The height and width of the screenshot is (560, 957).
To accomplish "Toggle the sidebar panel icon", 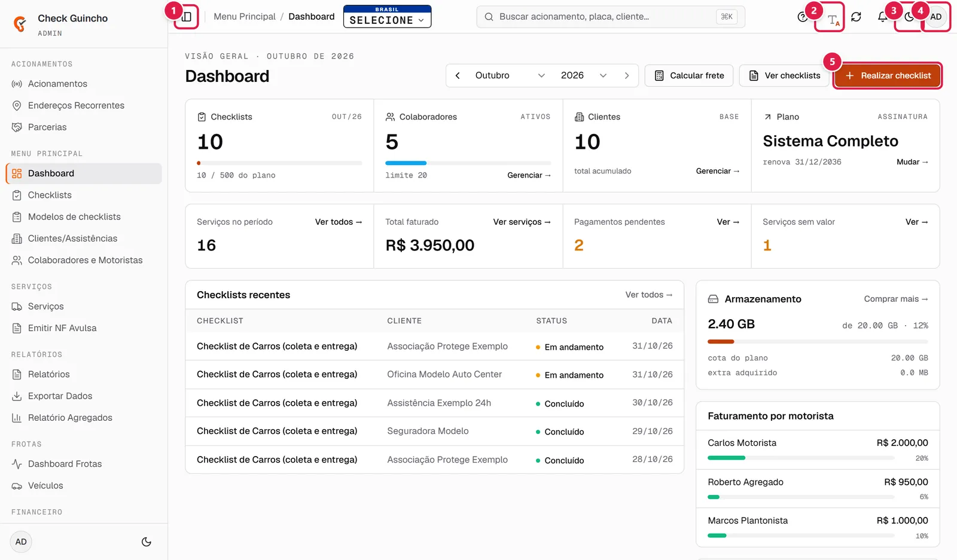I will pos(187,17).
